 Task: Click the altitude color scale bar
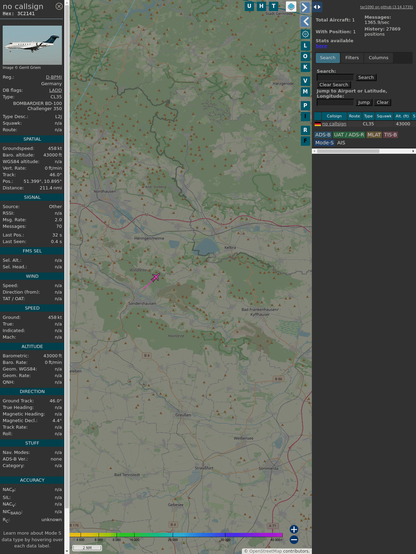pyautogui.click(x=176, y=535)
